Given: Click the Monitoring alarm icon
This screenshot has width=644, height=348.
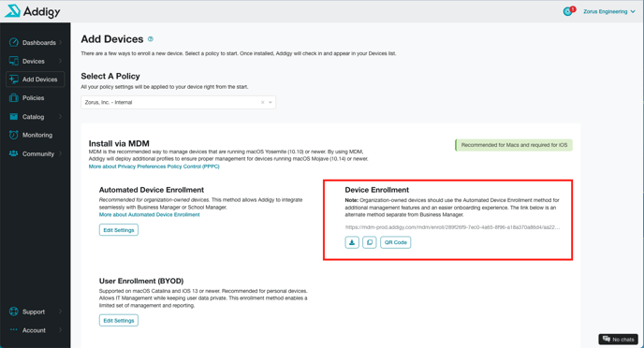Looking at the screenshot, I should click(x=13, y=135).
